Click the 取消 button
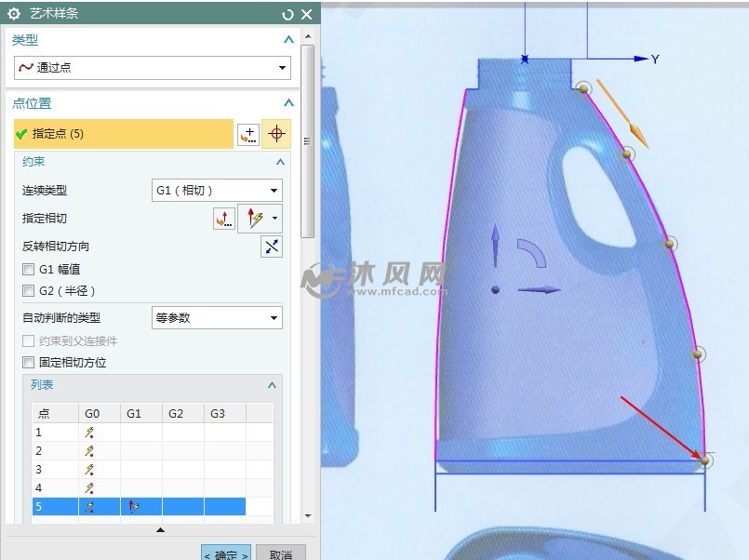 click(281, 553)
